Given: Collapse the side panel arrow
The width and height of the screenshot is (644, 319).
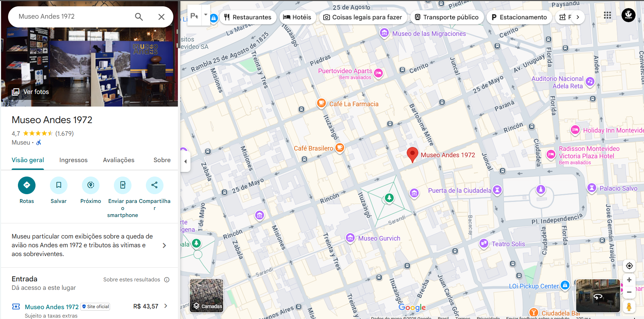Looking at the screenshot, I should [186, 161].
